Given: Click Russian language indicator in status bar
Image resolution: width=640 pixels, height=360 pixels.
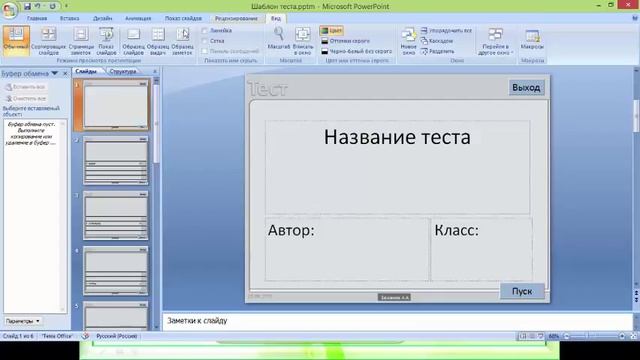Looking at the screenshot, I should [117, 336].
